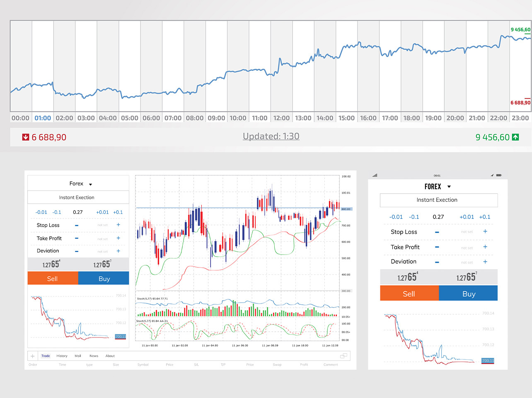Click the 'T/P' column header
The width and height of the screenshot is (532, 398).
click(223, 365)
